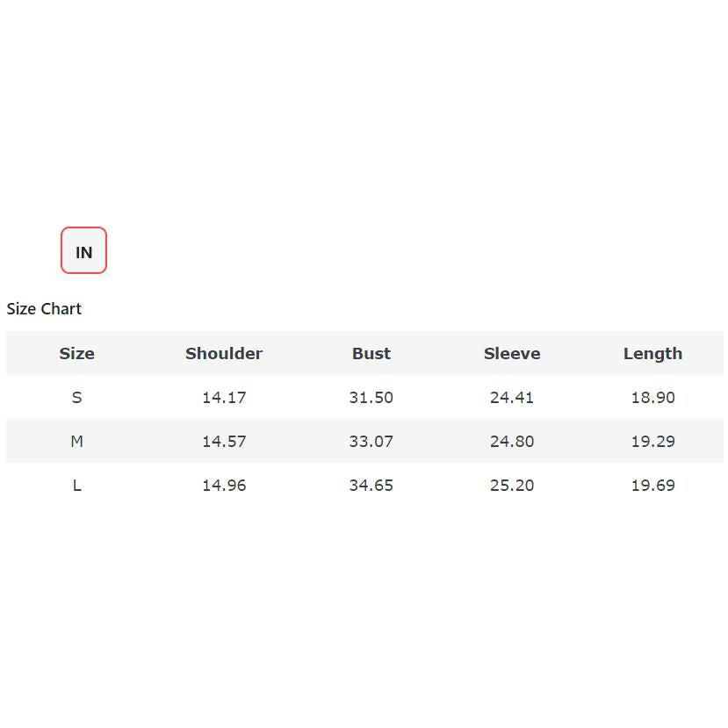
Task: Select the S size row label
Action: point(76,398)
